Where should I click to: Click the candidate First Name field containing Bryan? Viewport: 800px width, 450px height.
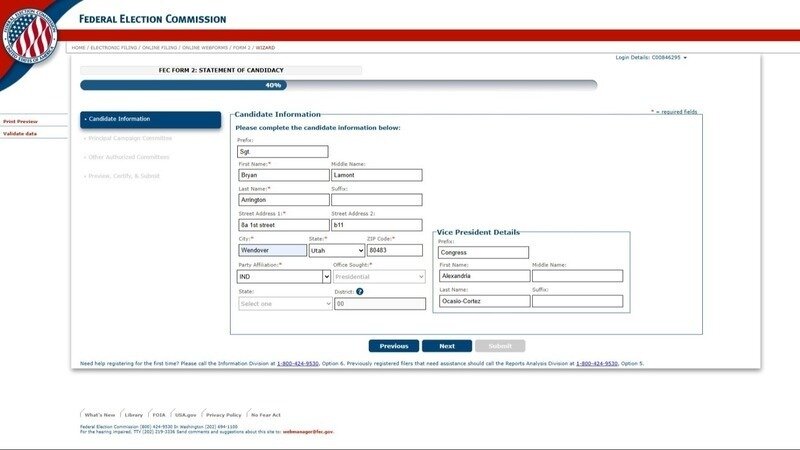(x=282, y=175)
